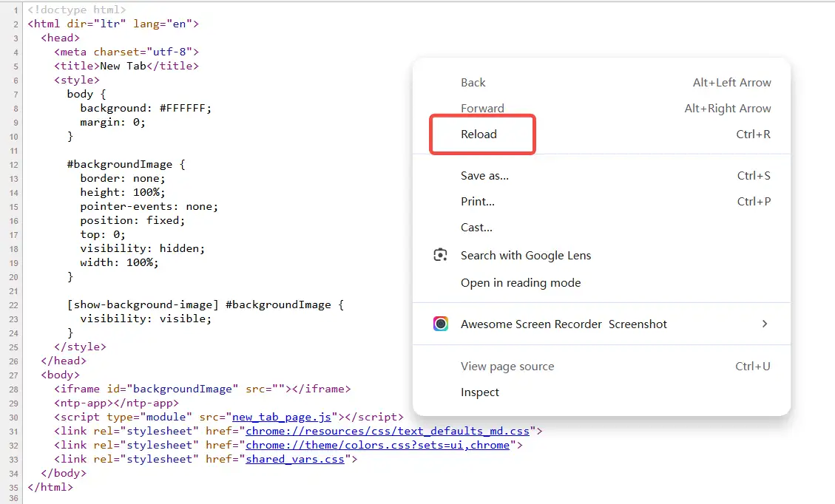This screenshot has height=504, width=835.
Task: Click the background: #FFFFFF; line
Action: tap(146, 108)
